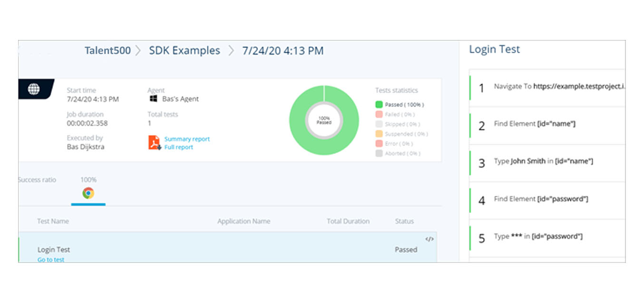Click the Error legend swatch
Screen dimensions: 644x290
(379, 144)
